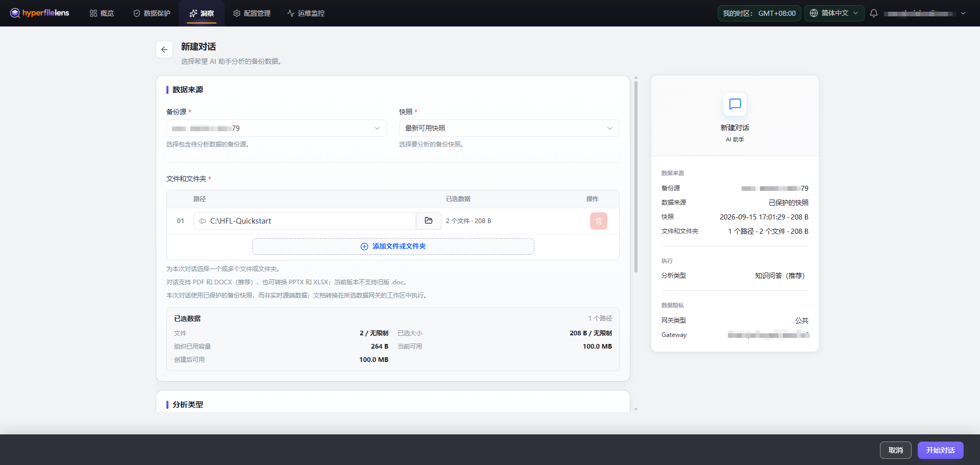The width and height of the screenshot is (980, 465).
Task: Browse folder for C:\HFL-Quickstart path
Action: point(429,221)
